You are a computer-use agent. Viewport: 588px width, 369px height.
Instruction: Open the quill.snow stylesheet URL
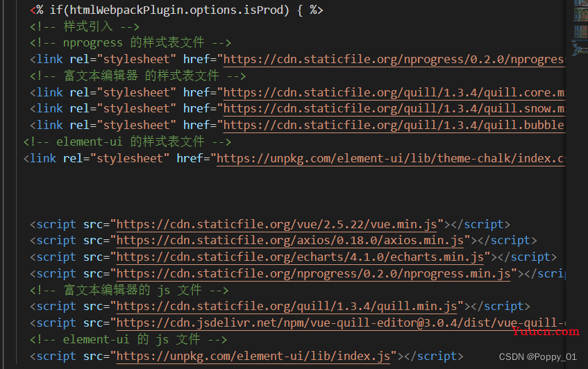pos(394,109)
